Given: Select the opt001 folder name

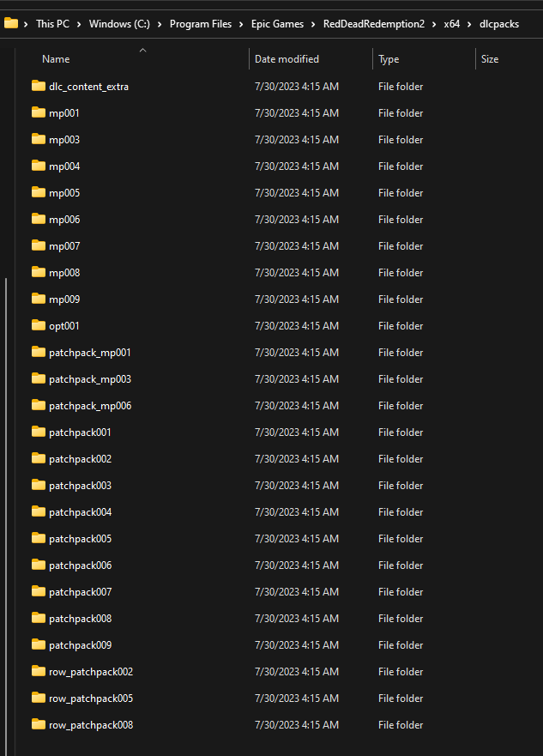Looking at the screenshot, I should (x=64, y=326).
